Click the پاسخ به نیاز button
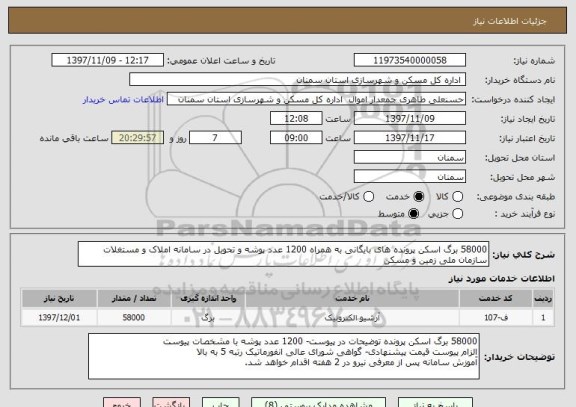This screenshot has width=576, height=407. click(435, 403)
